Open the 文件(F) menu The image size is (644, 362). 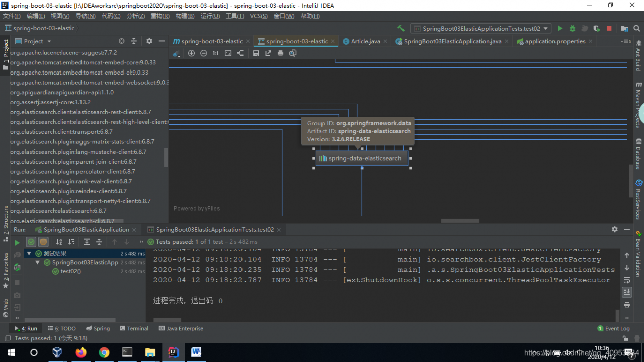[12, 16]
